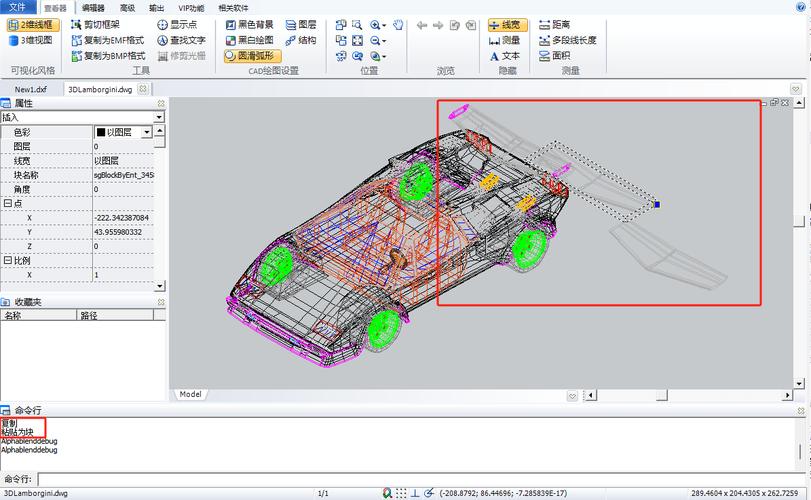Collapse the 点 property group

point(8,204)
